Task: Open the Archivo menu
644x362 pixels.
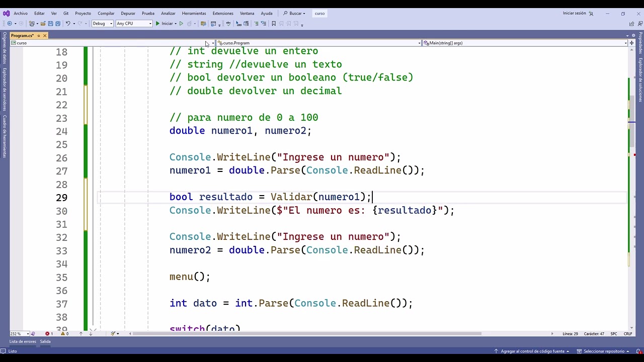Action: point(21,14)
